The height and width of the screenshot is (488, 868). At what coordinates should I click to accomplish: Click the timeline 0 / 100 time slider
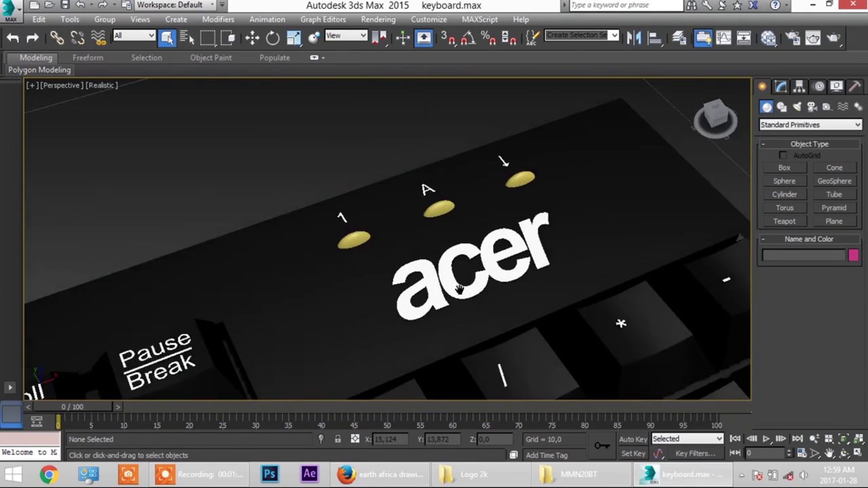(73, 407)
